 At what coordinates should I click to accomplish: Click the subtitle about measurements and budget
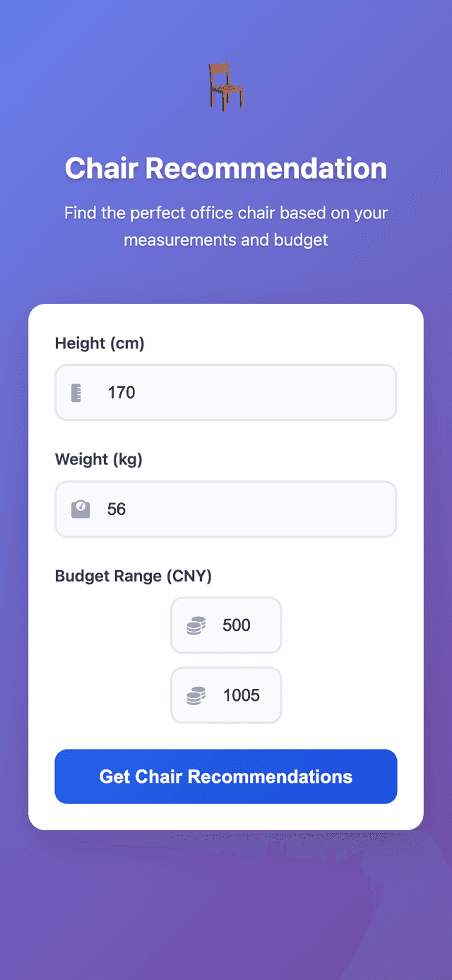click(x=225, y=225)
